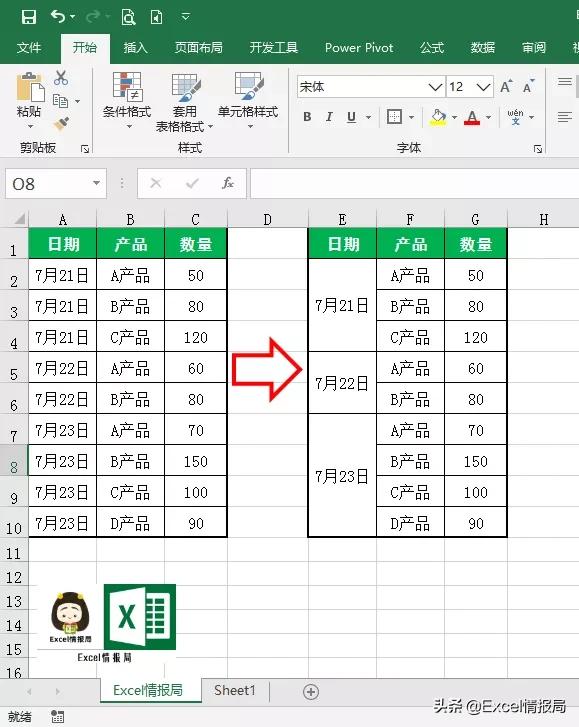Click the macro recording status bar icon
This screenshot has width=579, height=727.
point(57,716)
